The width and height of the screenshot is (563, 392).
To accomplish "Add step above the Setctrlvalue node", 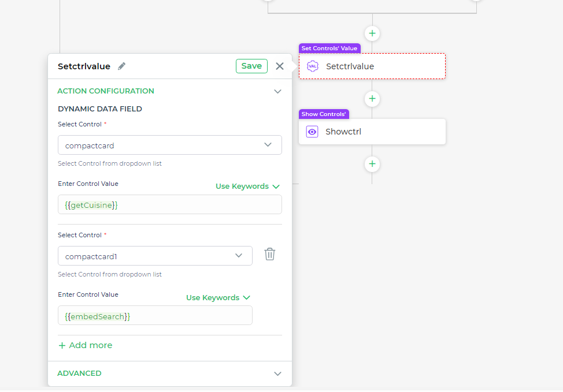I will [372, 33].
